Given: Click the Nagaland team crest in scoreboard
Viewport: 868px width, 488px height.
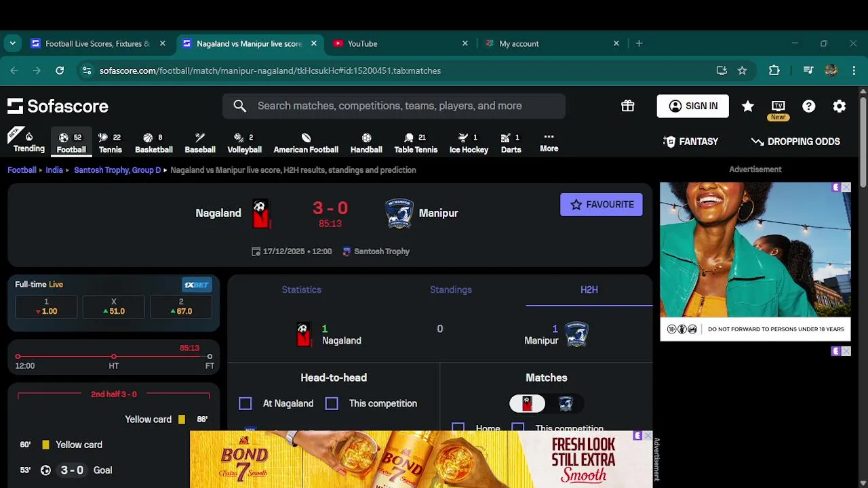Looking at the screenshot, I should (260, 213).
